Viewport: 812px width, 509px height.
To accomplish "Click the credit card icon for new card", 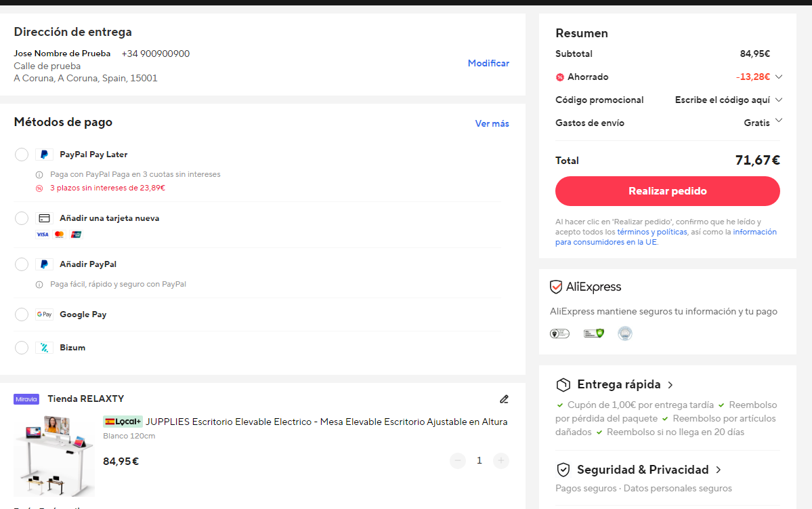I will [45, 218].
